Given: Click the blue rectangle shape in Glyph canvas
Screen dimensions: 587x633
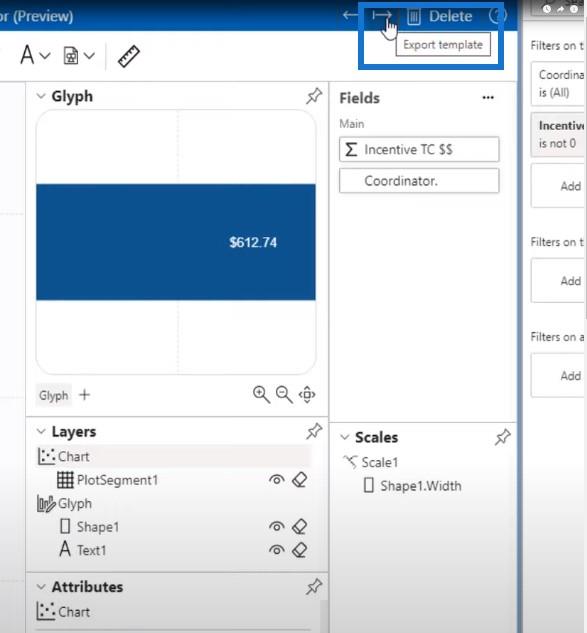Looking at the screenshot, I should (176, 242).
